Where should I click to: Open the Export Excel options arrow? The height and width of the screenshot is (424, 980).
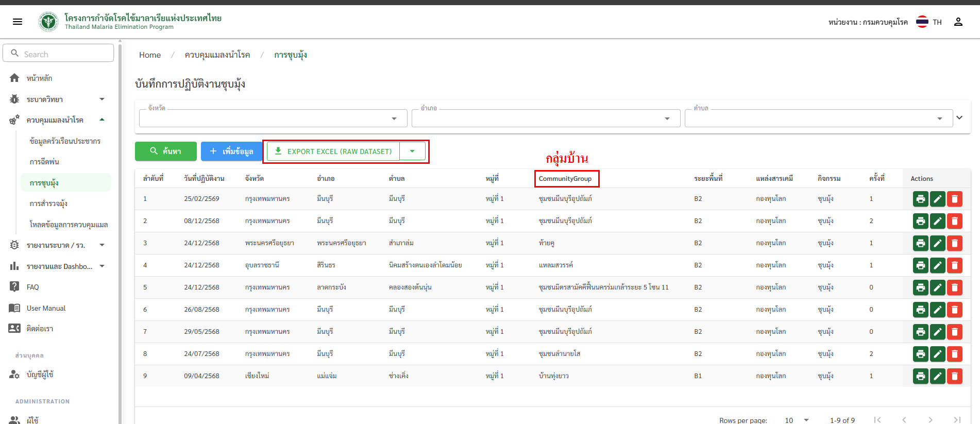(412, 151)
